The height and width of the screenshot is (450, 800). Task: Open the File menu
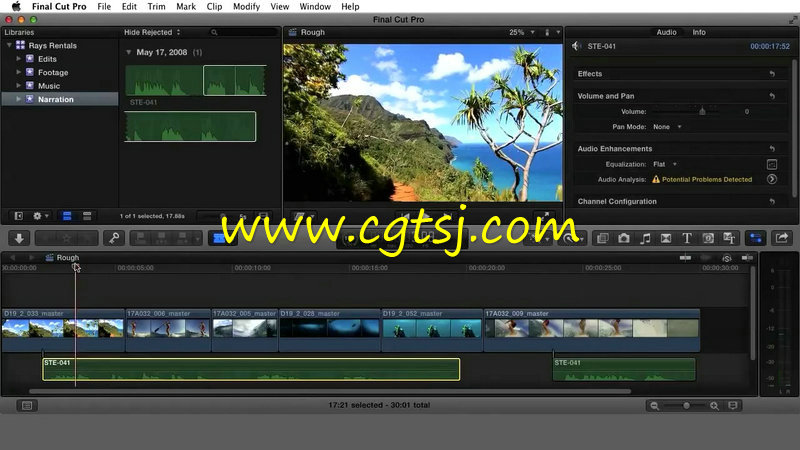tap(104, 6)
